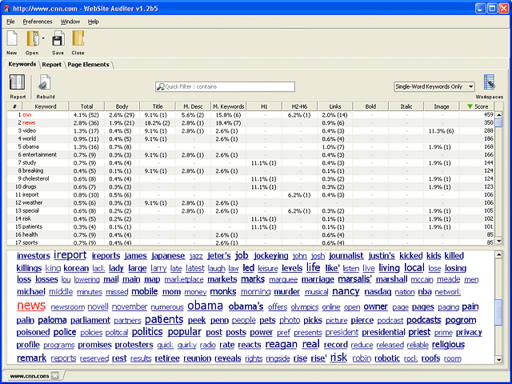Expand the Open icon's dropdown arrow
Viewport: 512px width, 384px height.
[x=43, y=38]
